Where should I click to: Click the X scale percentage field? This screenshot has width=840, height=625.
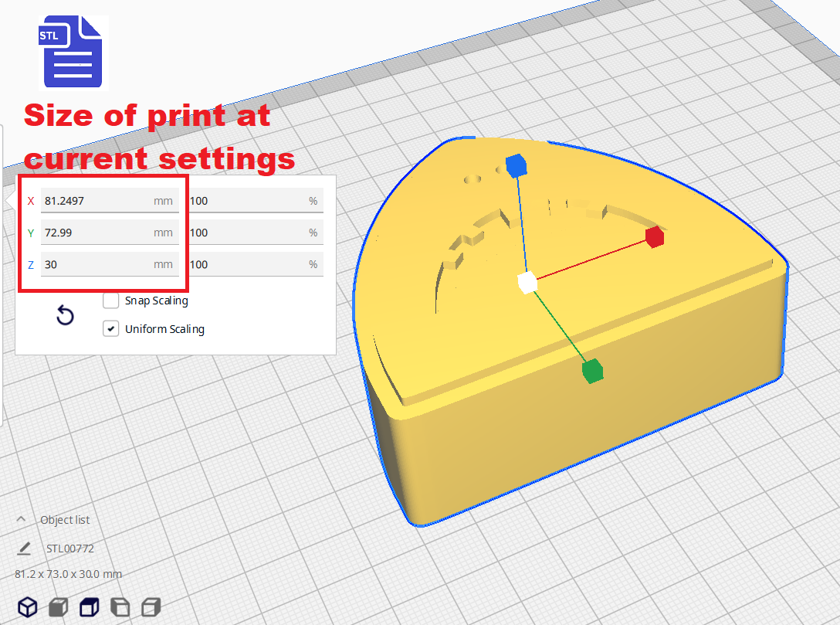[x=246, y=201]
